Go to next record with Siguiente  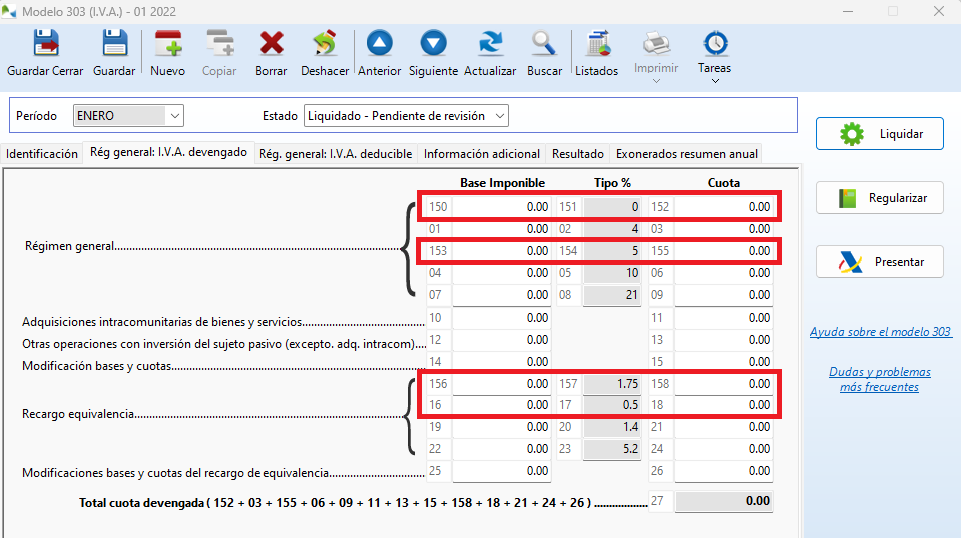pos(433,45)
